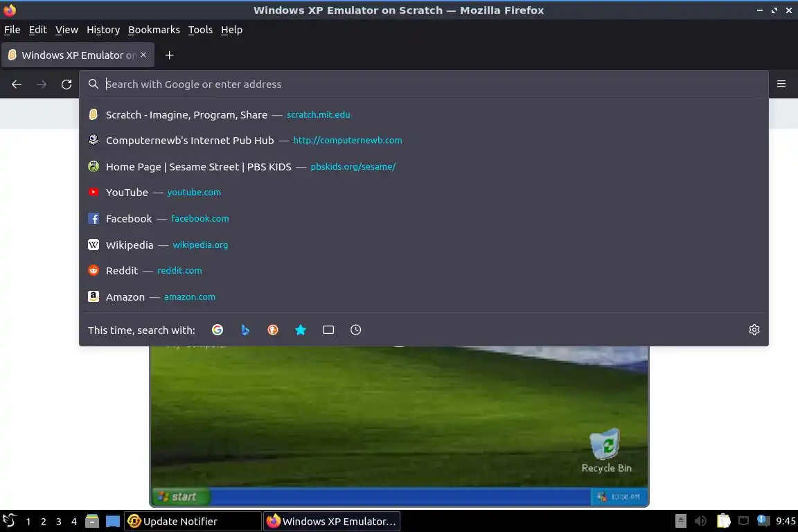Open pbskids.org/sesame/ suggestion link
The width and height of the screenshot is (798, 532).
pos(353,166)
